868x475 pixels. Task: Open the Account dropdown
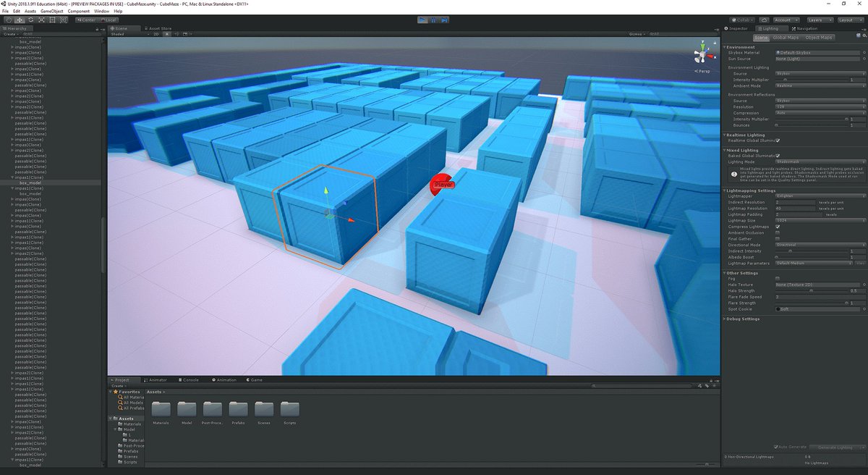click(x=786, y=20)
